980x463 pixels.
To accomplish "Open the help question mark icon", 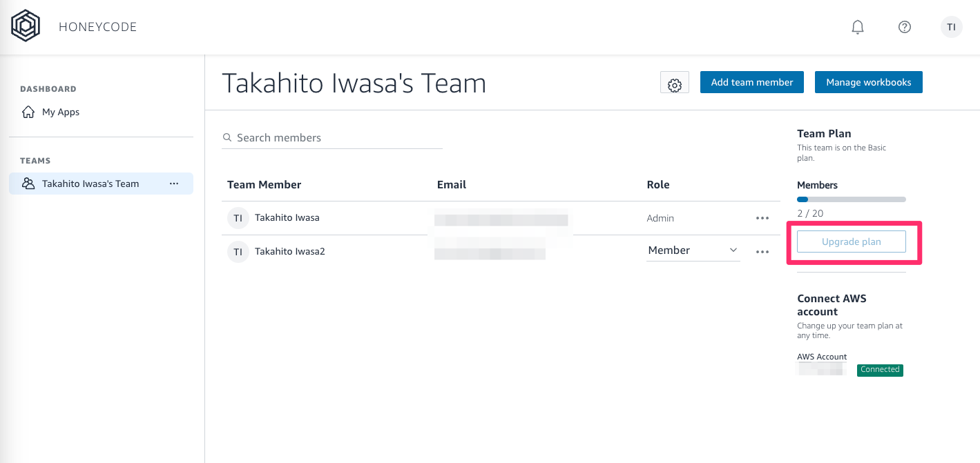I will tap(904, 27).
